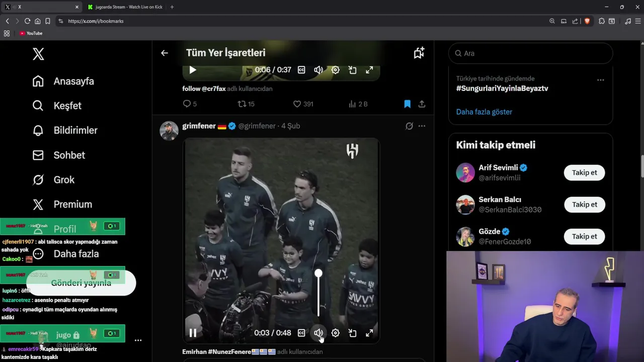This screenshot has width=644, height=362.
Task: Switch to jugoarda Stream Kick tab
Action: click(x=125, y=7)
